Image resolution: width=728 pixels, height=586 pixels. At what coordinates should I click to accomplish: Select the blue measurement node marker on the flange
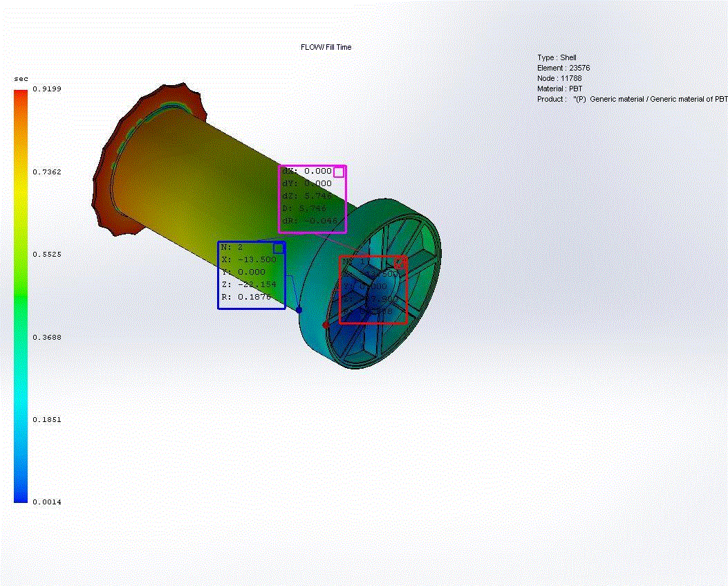299,310
